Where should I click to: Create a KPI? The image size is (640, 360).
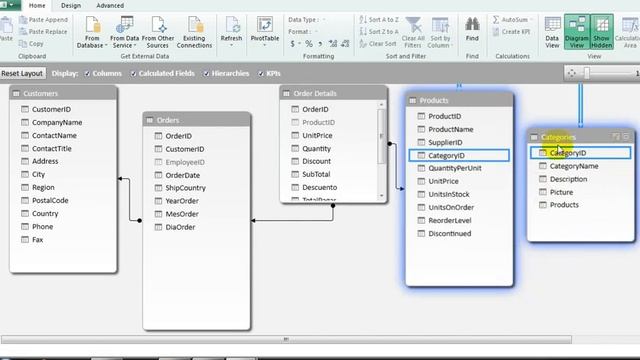[x=511, y=31]
